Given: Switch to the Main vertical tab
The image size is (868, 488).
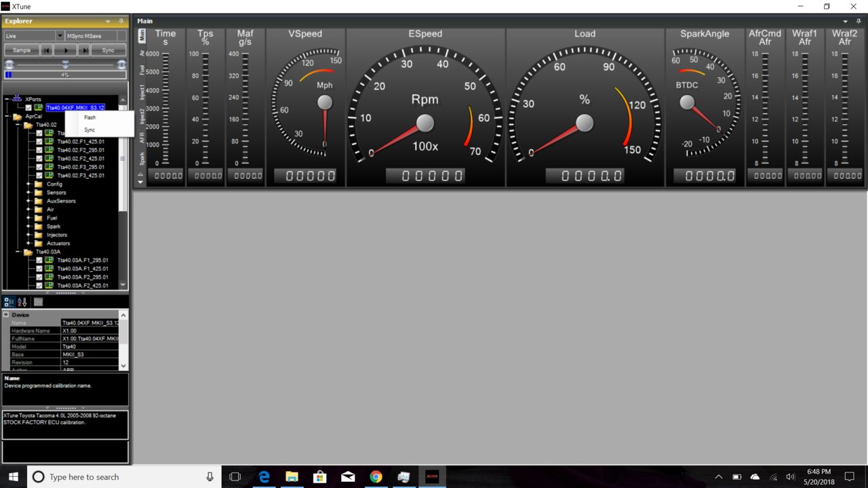Looking at the screenshot, I should [142, 35].
